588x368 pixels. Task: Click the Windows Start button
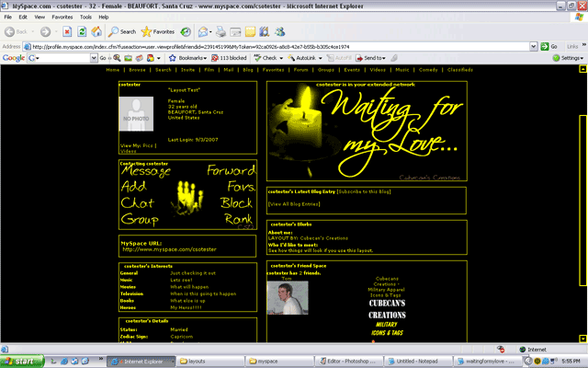click(21, 362)
